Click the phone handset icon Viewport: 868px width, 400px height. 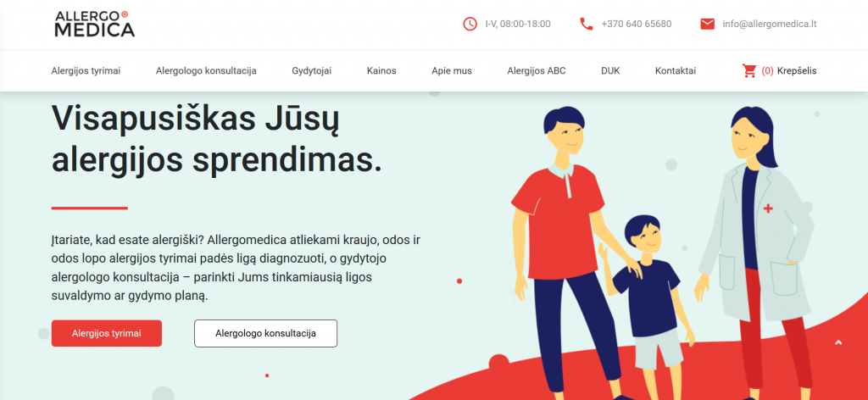coord(587,24)
